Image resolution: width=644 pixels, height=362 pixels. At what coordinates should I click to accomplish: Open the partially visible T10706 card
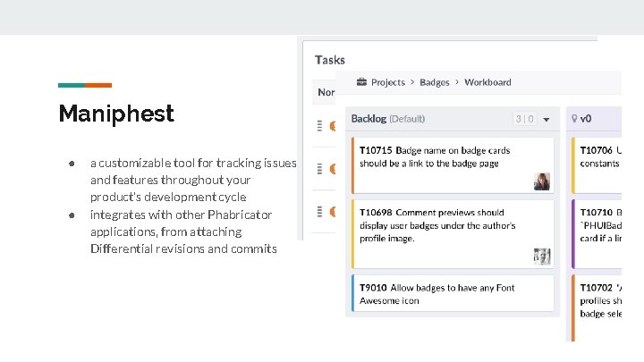pyautogui.click(x=599, y=158)
